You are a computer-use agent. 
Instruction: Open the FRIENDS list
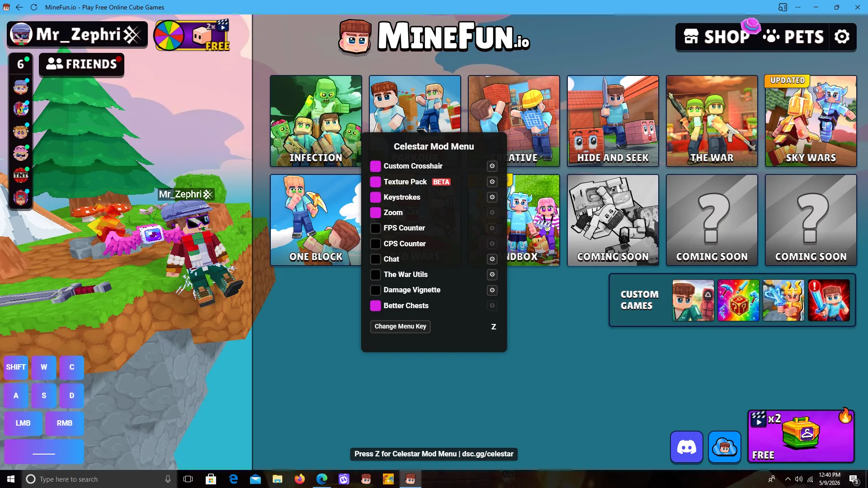tap(81, 64)
